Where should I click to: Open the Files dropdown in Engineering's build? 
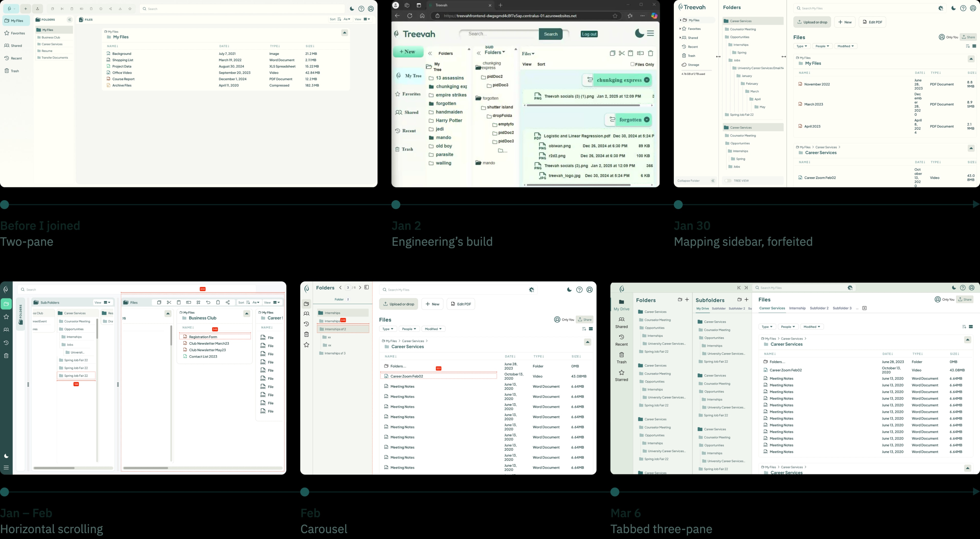coord(528,54)
